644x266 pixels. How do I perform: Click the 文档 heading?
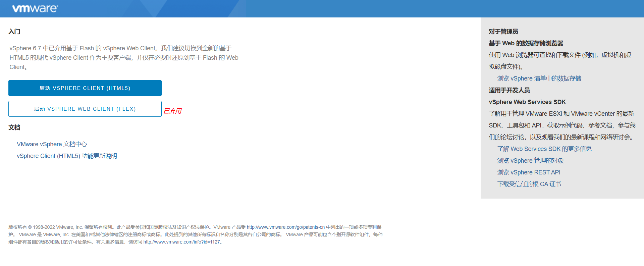[x=14, y=127]
